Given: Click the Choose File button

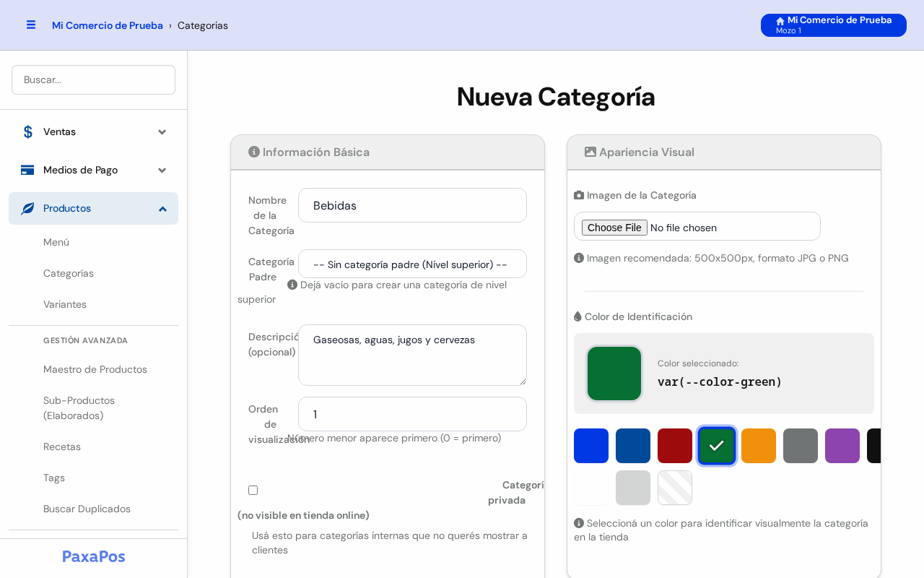Looking at the screenshot, I should pos(614,228).
